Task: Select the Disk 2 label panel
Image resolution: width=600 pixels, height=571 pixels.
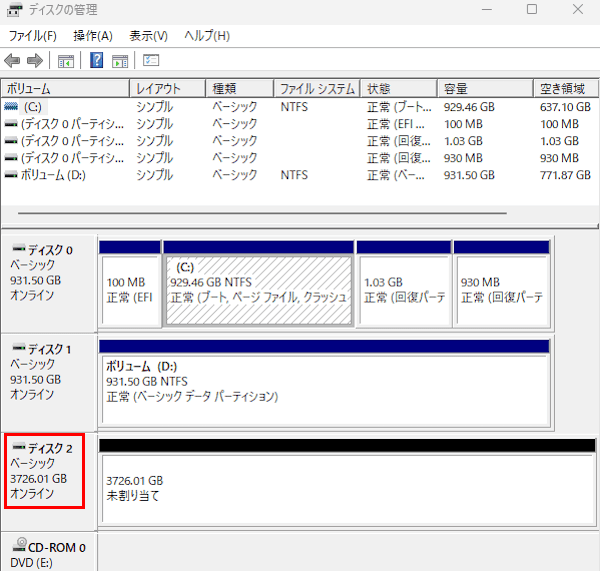Action: 44,471
